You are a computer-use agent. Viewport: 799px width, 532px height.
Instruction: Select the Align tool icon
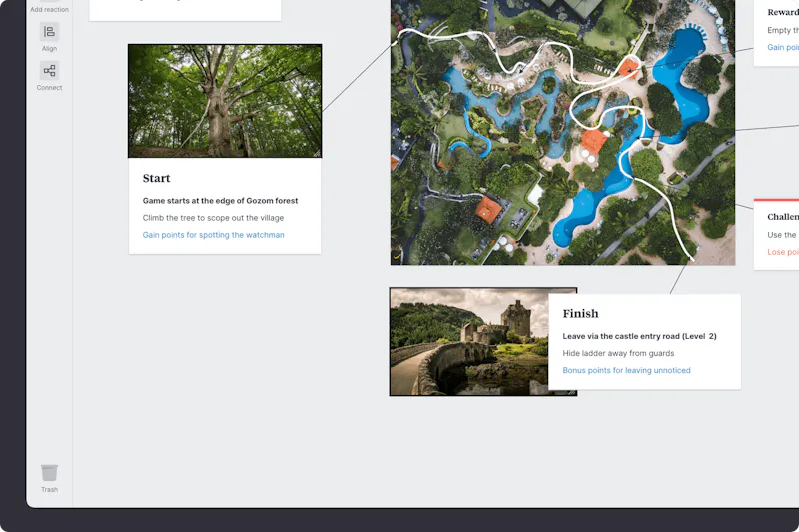49,32
